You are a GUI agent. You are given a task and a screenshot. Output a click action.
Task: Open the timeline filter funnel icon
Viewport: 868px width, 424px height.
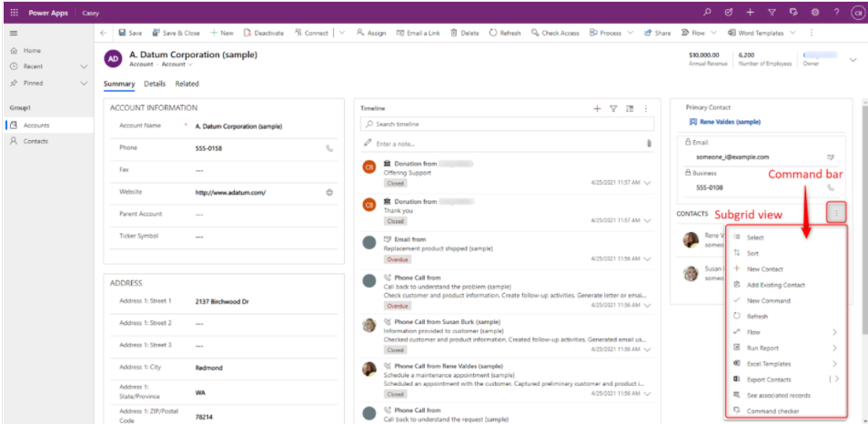point(613,108)
